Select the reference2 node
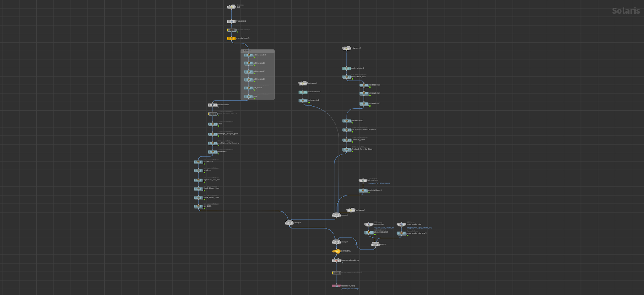The image size is (644, 295). click(x=347, y=49)
